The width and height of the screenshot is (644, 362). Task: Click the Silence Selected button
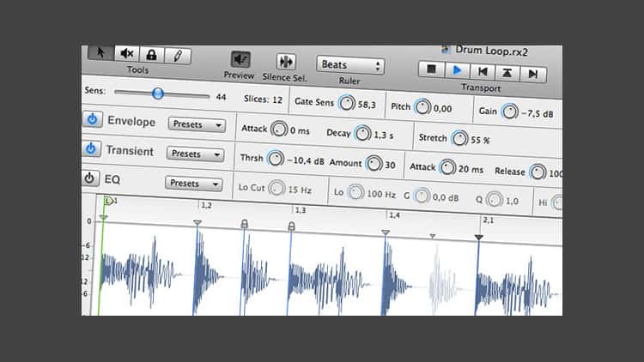tap(285, 62)
